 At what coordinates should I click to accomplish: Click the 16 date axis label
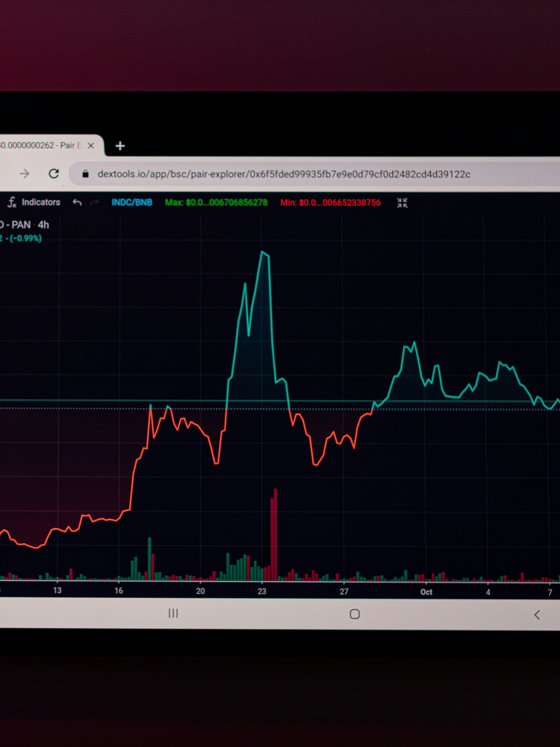click(118, 591)
